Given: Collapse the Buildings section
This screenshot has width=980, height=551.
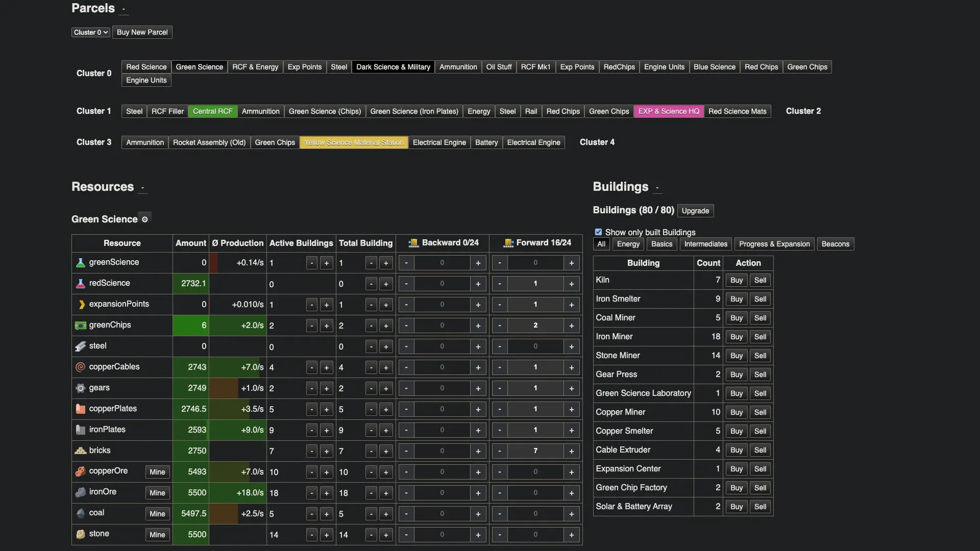Looking at the screenshot, I should (657, 188).
